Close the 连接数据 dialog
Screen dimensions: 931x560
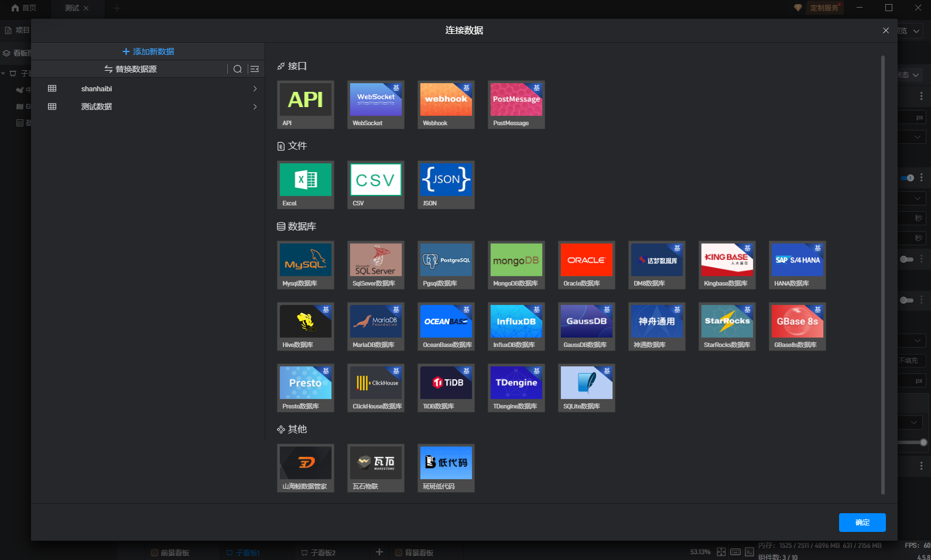click(886, 30)
